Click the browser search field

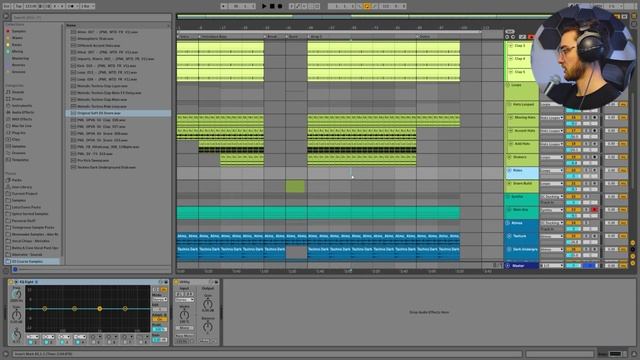[91, 18]
